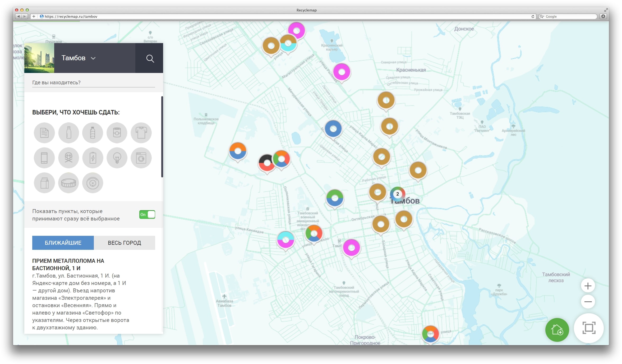Click the cyan-top pink-bottom map marker

pyautogui.click(x=285, y=240)
